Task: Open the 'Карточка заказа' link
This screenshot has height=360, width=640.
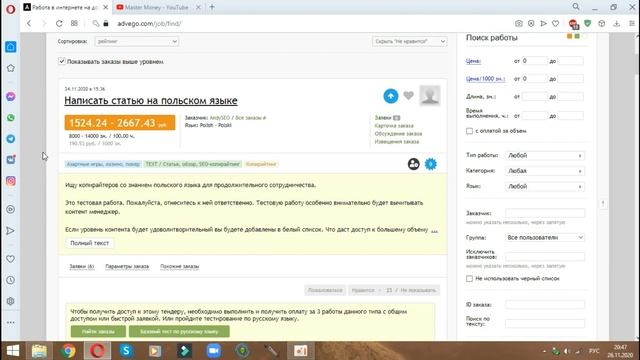Action: point(394,126)
